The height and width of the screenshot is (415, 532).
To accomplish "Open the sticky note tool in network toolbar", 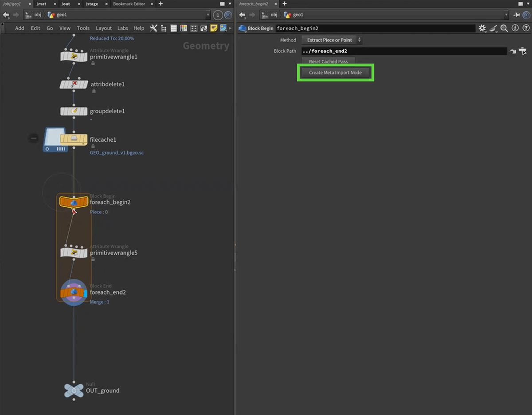I will tap(214, 28).
